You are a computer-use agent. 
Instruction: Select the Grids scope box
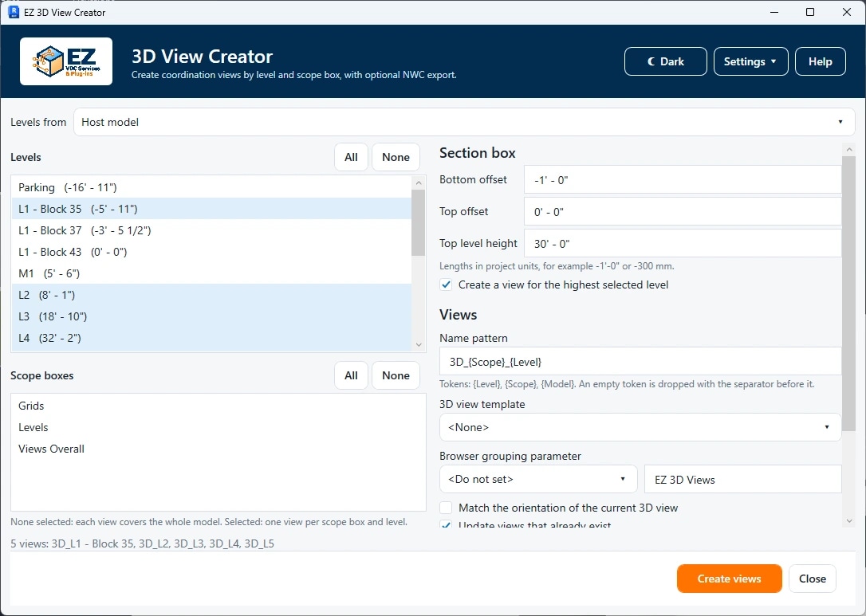218,406
